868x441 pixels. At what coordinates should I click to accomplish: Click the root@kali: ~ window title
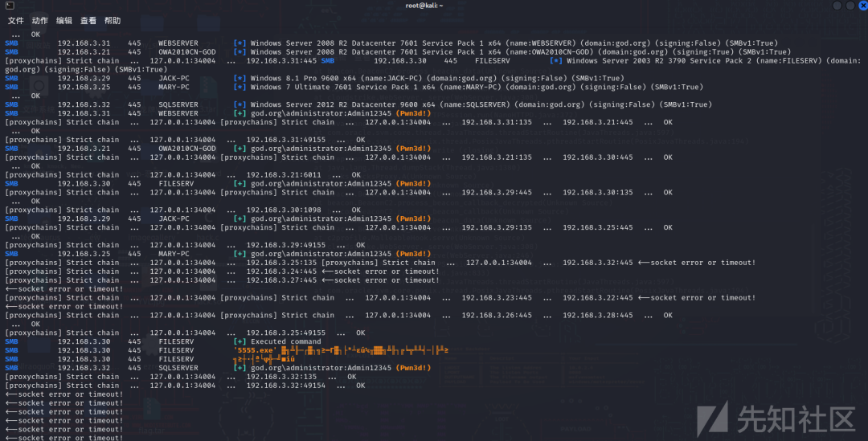click(x=424, y=5)
